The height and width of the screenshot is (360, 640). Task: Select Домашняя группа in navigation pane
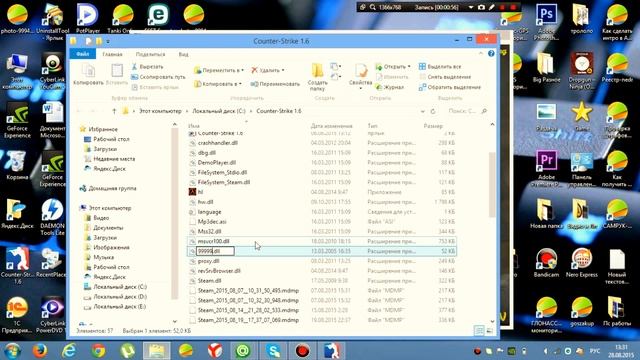[x=108, y=189]
